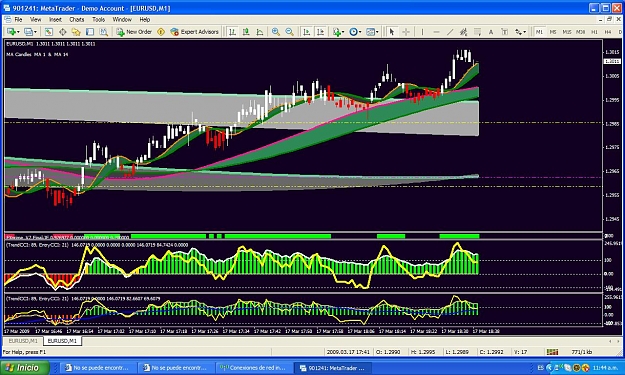Viewport: 625px width, 375px height.
Task: Select the Trendline drawing tool
Action: click(x=450, y=32)
